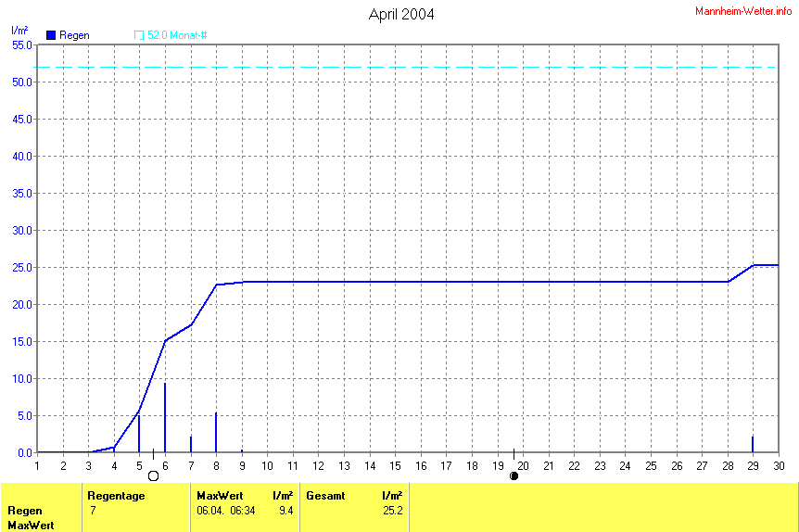The image size is (799, 532).
Task: Select the tallest rain bar on day 6
Action: (165, 417)
